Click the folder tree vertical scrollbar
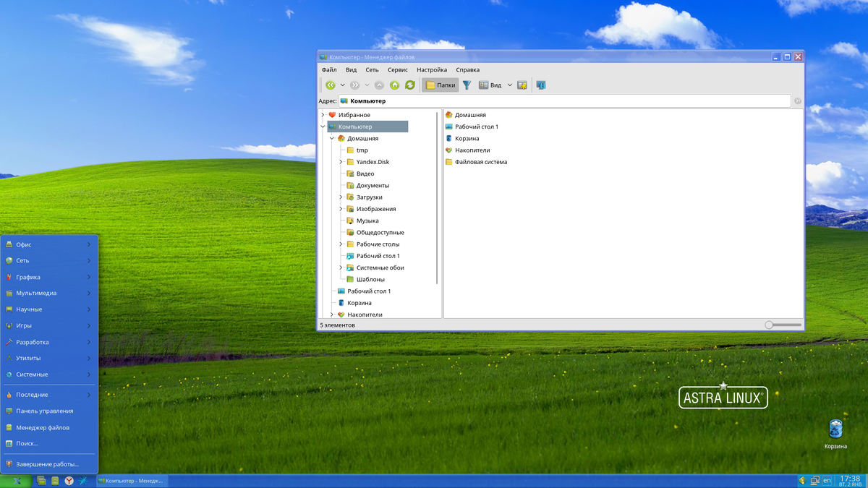Viewport: 868px width, 488px height. [x=438, y=197]
